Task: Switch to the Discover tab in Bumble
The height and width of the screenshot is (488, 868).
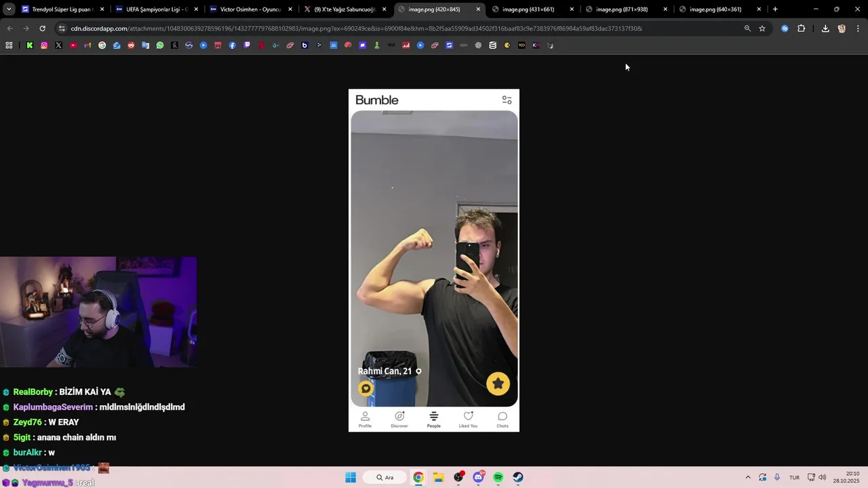Action: 399,420
